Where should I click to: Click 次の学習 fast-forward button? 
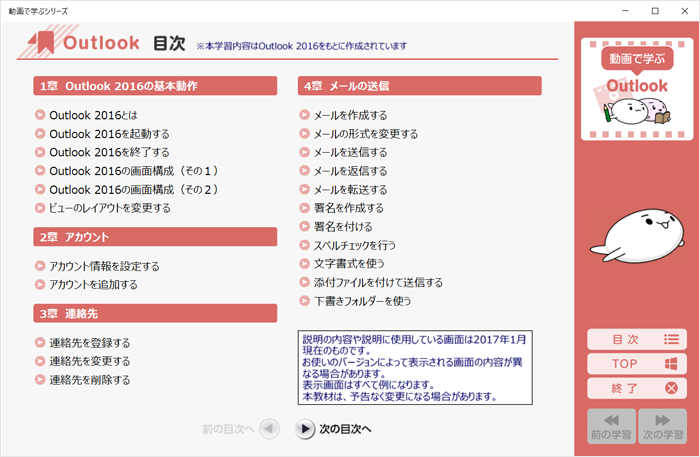point(662,426)
